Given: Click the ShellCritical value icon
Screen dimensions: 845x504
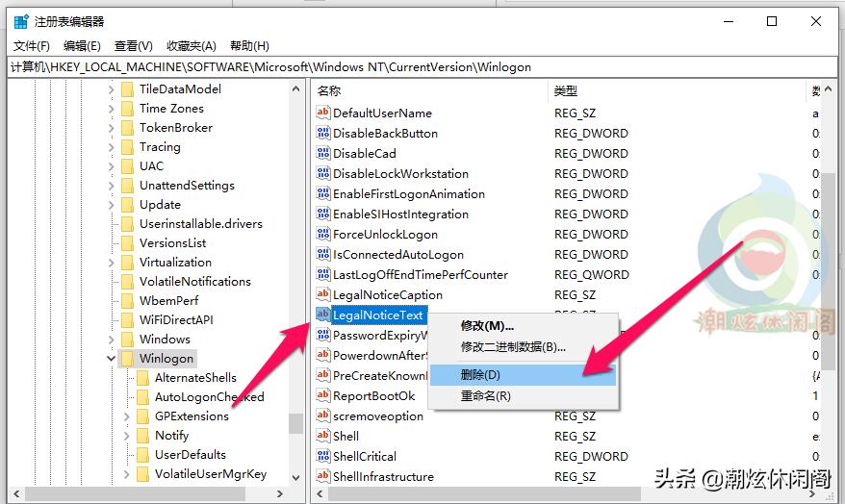Looking at the screenshot, I should pyautogui.click(x=323, y=457).
